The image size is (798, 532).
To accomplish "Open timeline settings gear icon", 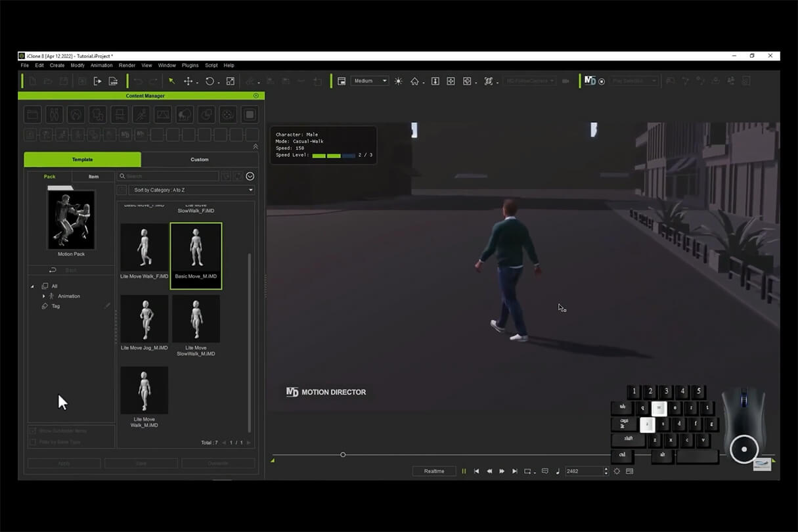I will pos(617,471).
